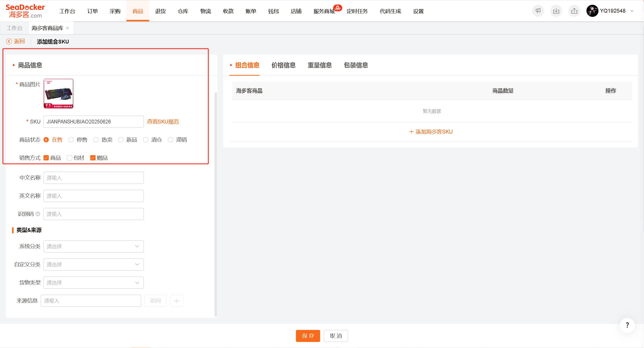Switch to the 重量信息 tab

tap(320, 65)
